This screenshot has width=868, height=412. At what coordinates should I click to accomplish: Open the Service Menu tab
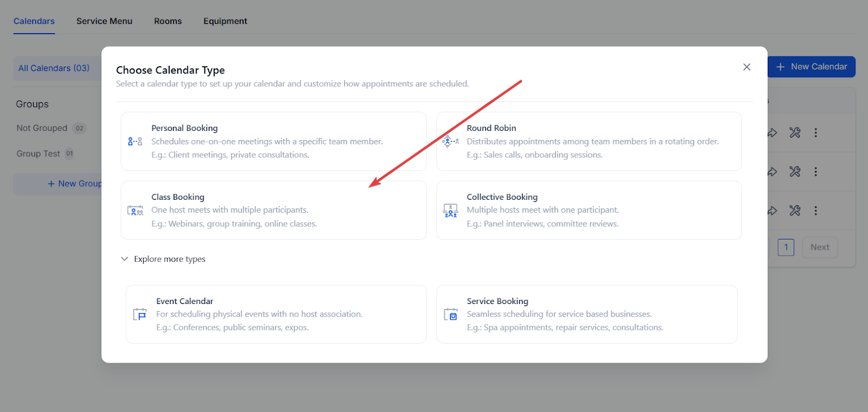click(x=104, y=21)
